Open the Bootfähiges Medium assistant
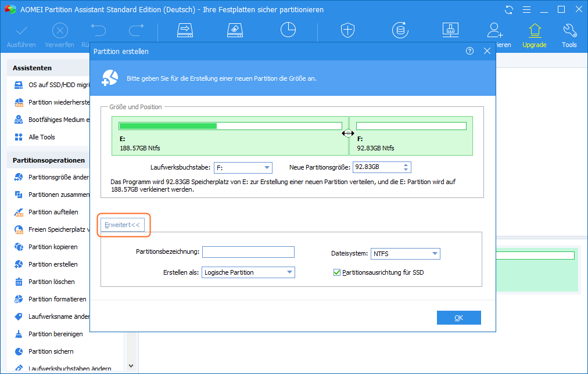Screen dimensions: 588x374 point(52,120)
